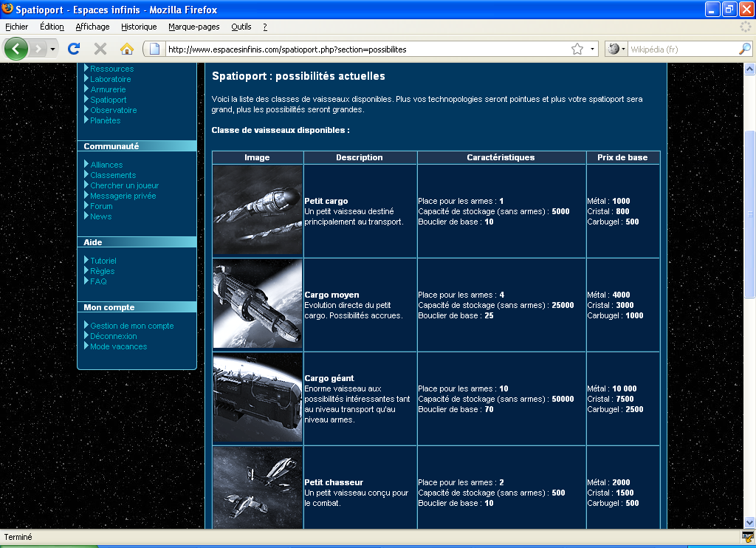Image resolution: width=756 pixels, height=548 pixels.
Task: Go back with the green Back arrow
Action: [16, 49]
